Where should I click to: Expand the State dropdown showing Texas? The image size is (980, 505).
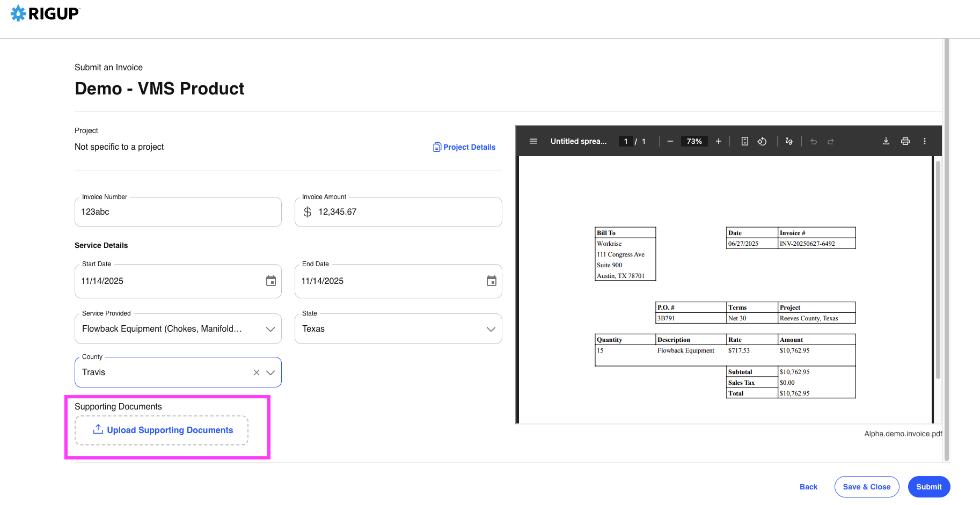tap(491, 329)
